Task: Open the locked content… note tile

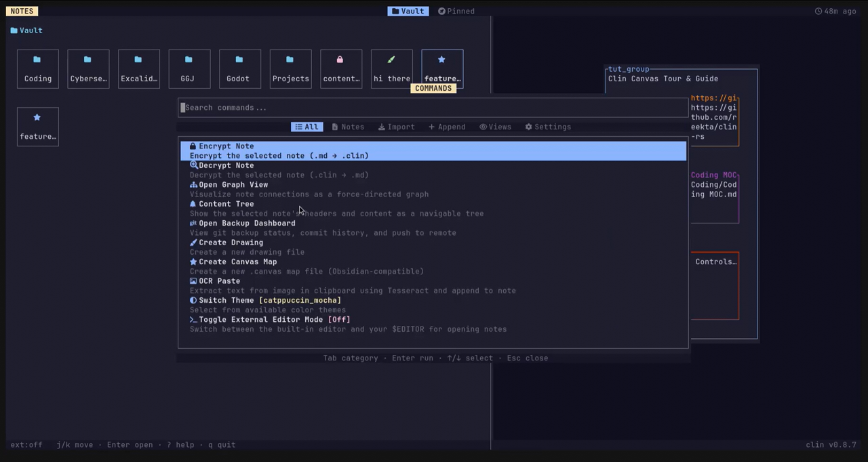Action: 341,68
